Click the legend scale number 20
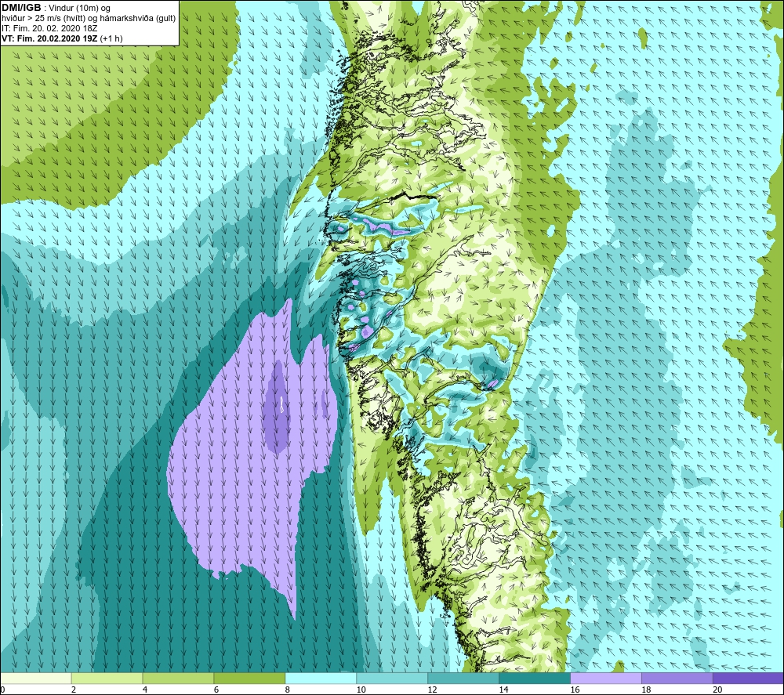Screen dimensions: 784x695 (717, 690)
